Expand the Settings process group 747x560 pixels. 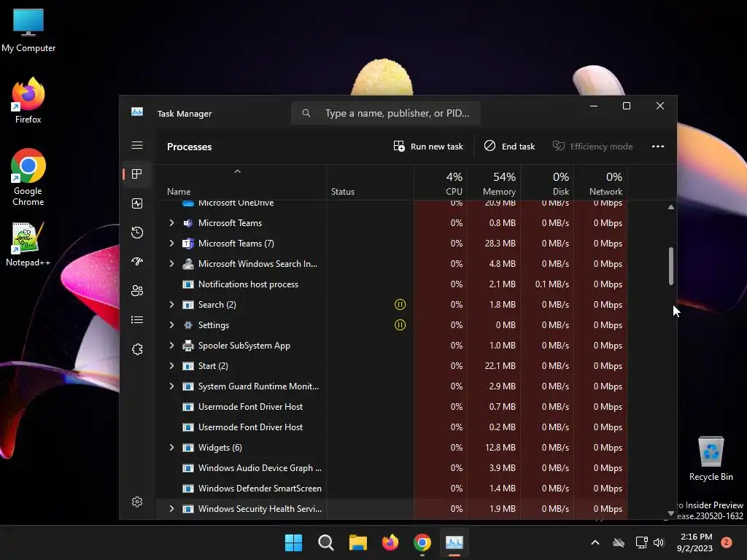pyautogui.click(x=171, y=324)
